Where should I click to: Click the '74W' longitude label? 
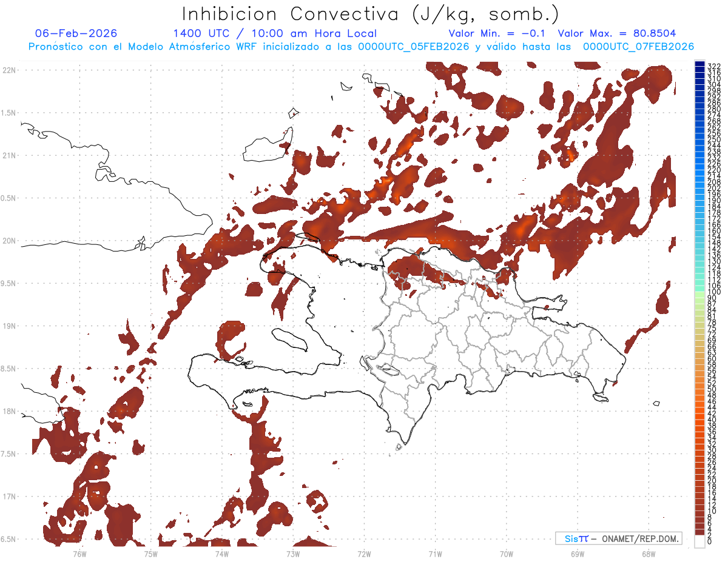tap(221, 554)
